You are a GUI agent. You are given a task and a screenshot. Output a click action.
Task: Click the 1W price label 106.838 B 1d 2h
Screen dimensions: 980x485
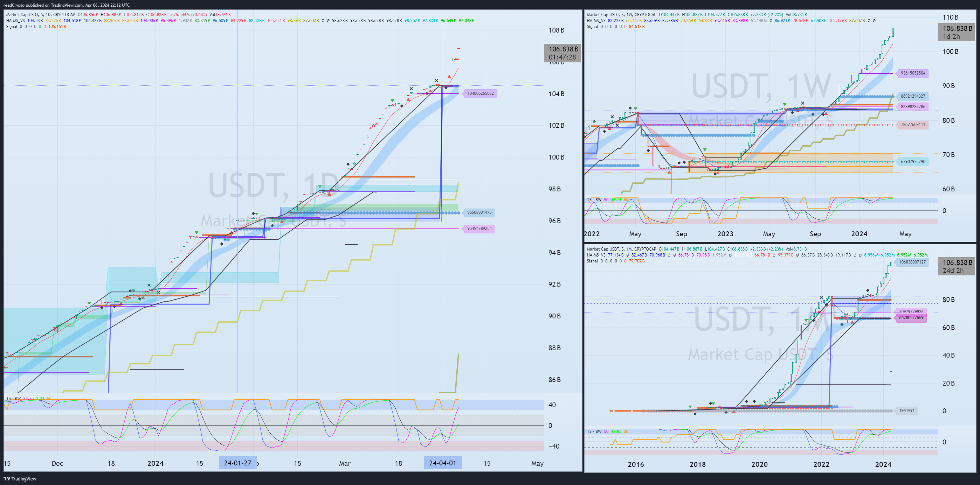pos(957,32)
